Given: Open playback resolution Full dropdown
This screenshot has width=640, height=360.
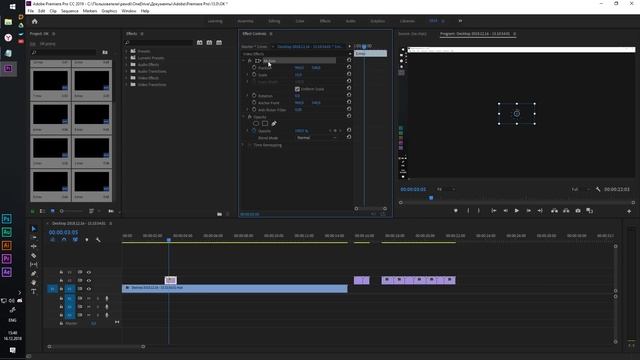Looking at the screenshot, I should coord(580,189).
